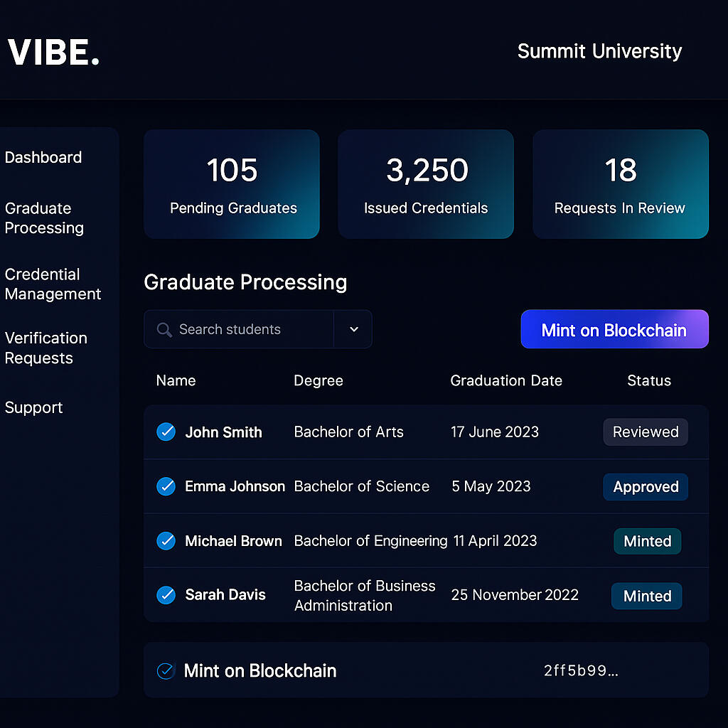Image resolution: width=728 pixels, height=728 pixels.
Task: Click the checkmark icon beside Mint on Blockchain
Action: point(166,670)
